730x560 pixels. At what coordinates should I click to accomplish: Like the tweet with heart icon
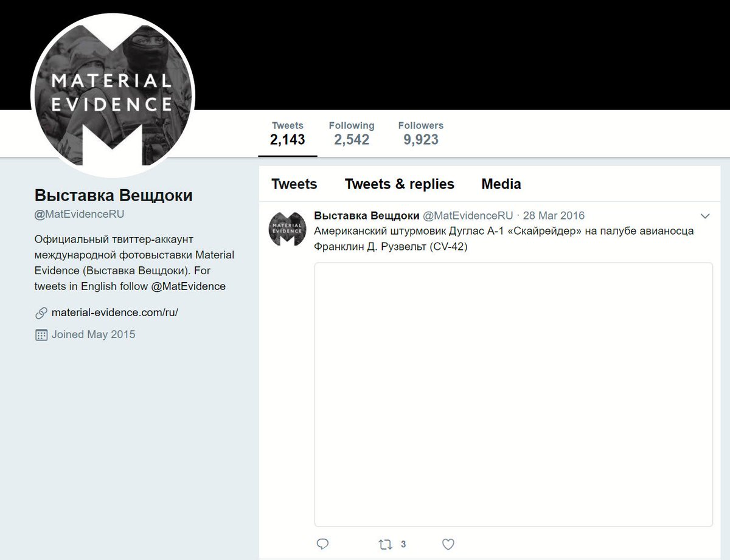(x=448, y=544)
